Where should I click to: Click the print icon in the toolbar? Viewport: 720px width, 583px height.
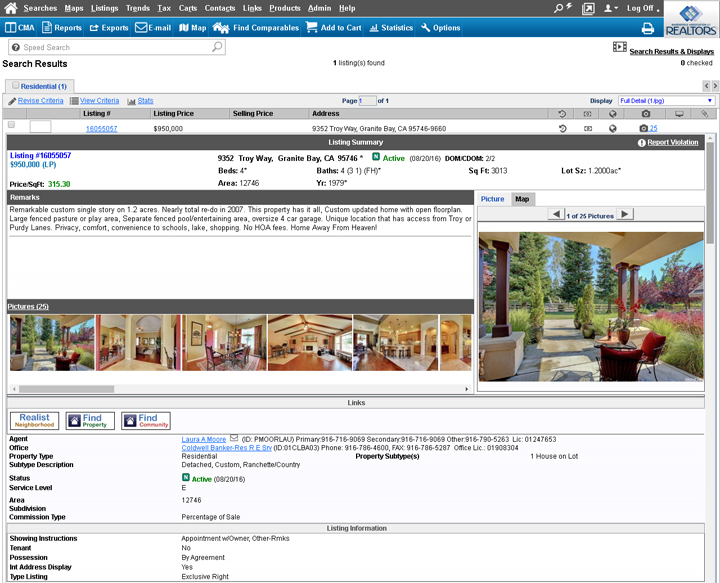coord(647,28)
